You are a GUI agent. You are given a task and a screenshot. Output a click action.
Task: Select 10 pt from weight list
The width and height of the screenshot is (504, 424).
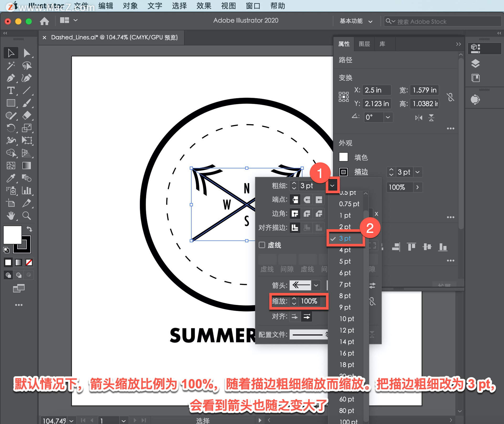[x=346, y=319]
